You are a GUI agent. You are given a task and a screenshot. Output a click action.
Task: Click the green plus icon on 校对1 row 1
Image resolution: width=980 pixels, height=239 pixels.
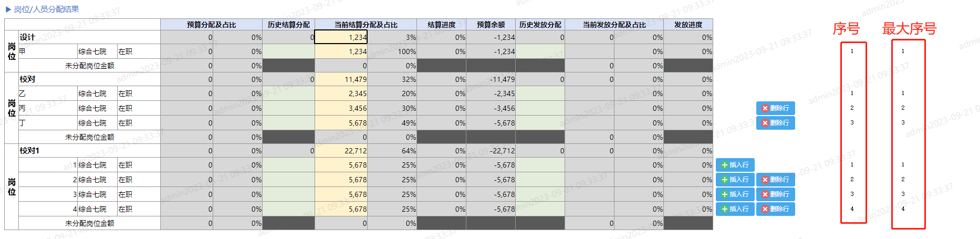725,165
